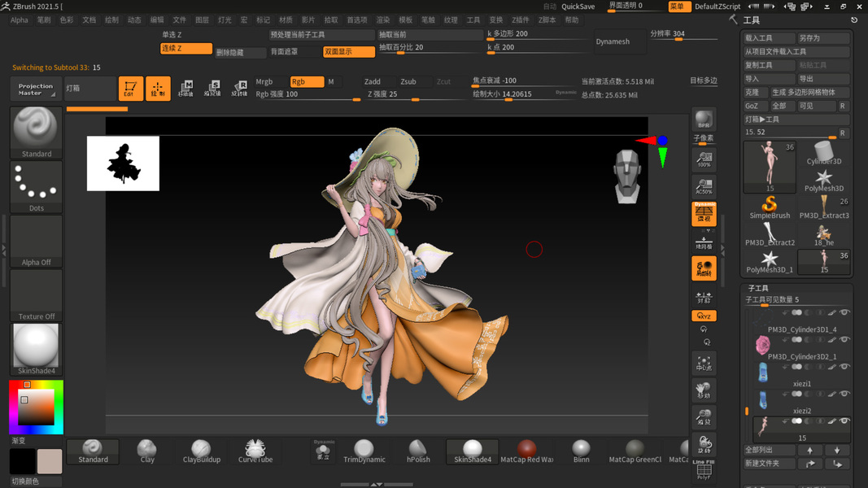Expand the 灯箱▶工具 section
This screenshot has width=868, height=488.
pos(796,120)
